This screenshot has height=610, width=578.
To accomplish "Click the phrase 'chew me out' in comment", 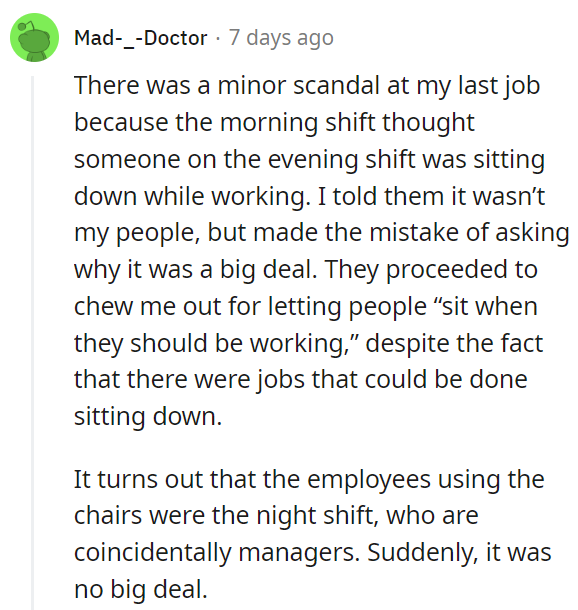I will pyautogui.click(x=147, y=306).
